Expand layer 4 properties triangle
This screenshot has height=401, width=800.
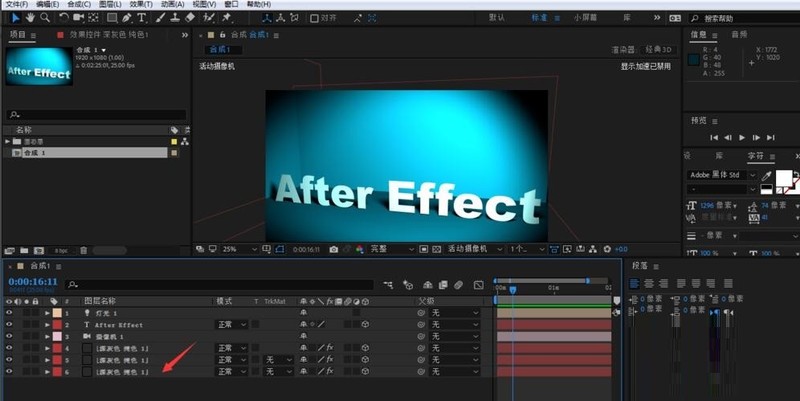pos(47,348)
